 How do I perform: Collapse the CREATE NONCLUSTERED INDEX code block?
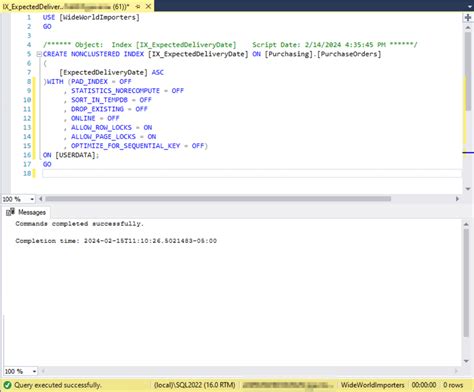point(39,54)
